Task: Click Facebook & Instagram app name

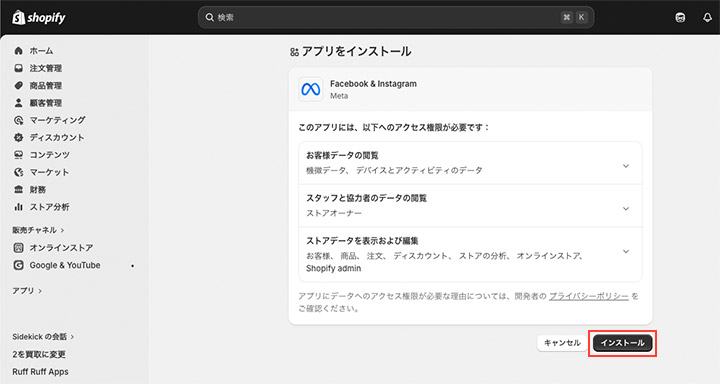Action: point(373,84)
